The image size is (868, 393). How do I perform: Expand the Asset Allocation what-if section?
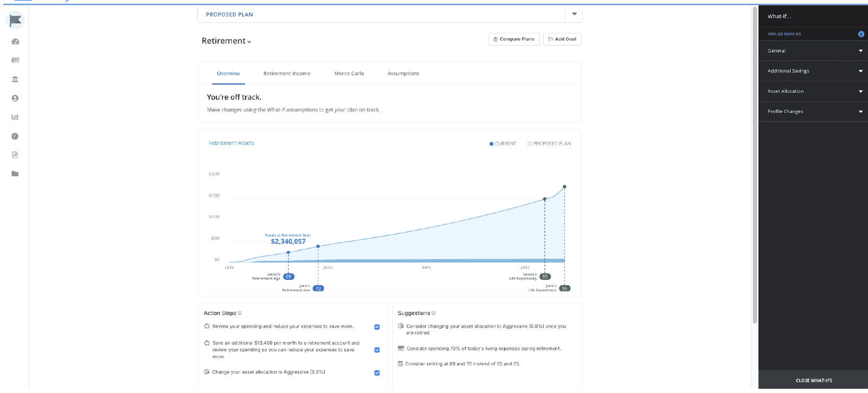pos(813,91)
